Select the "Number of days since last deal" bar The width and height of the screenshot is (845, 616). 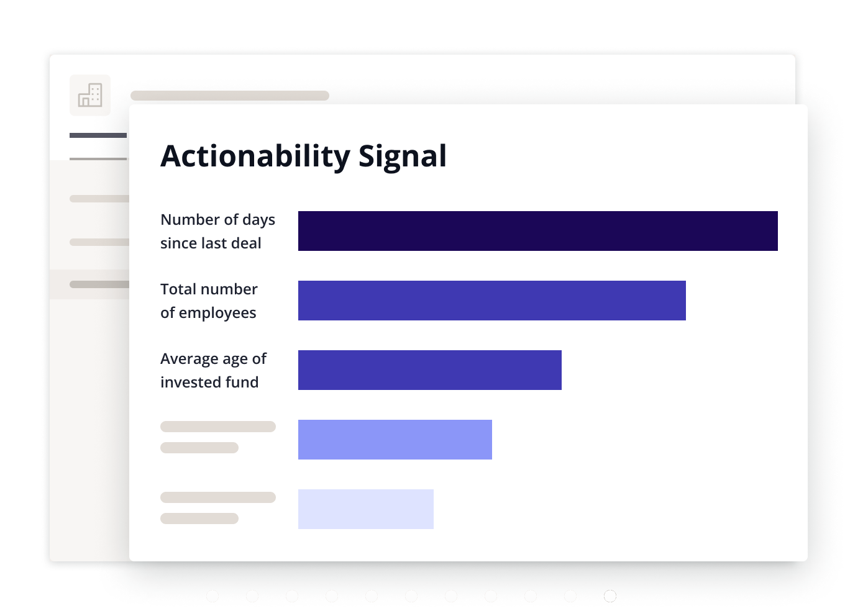[x=537, y=231]
